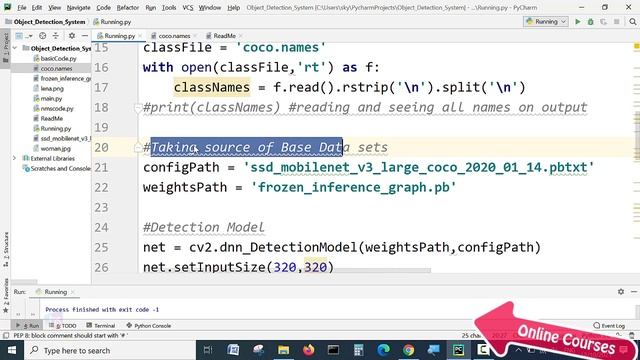The width and height of the screenshot is (640, 360).
Task: Open the Edit menu
Action: click(37, 7)
